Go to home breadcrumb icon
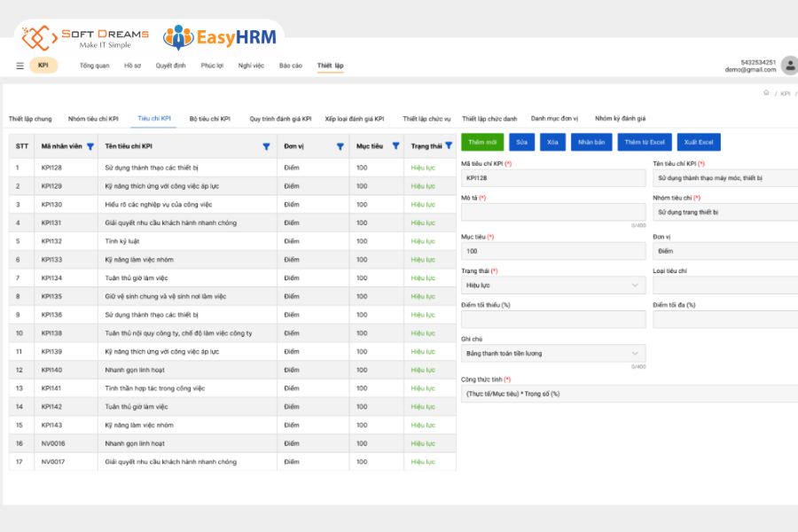The image size is (798, 532). click(x=766, y=92)
